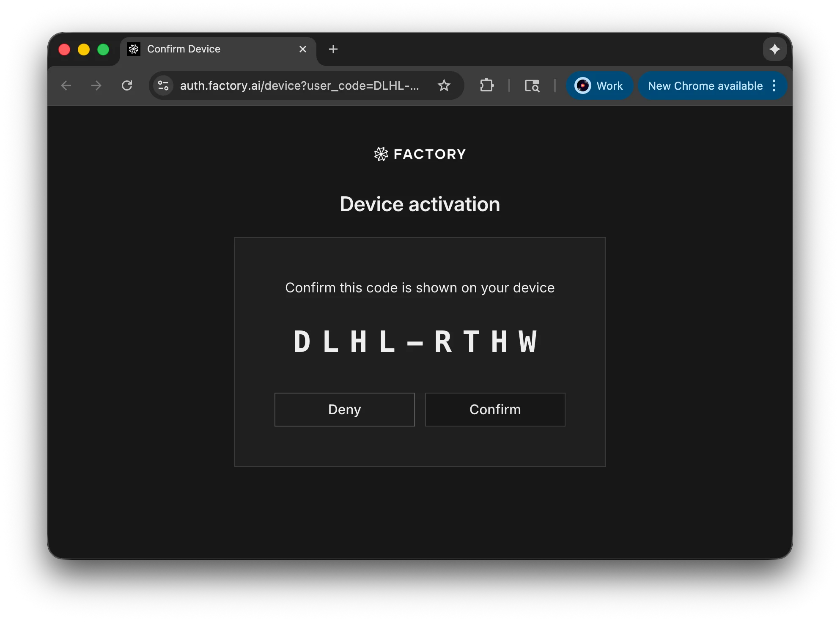Maximize window with the green button
This screenshot has width=840, height=622.
tap(103, 50)
